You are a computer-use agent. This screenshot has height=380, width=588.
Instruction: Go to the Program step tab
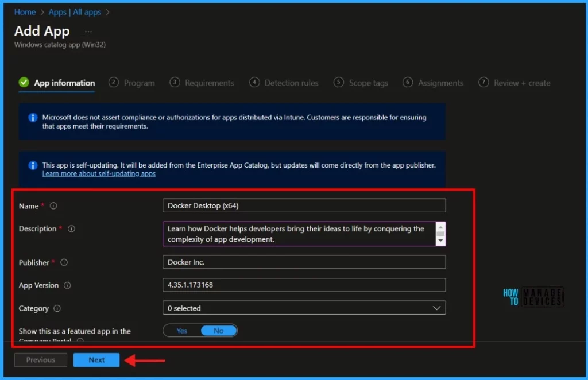tap(131, 83)
